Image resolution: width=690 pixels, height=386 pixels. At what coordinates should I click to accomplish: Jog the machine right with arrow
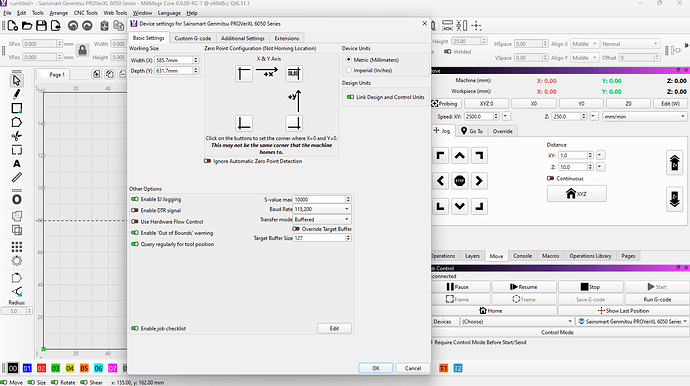click(x=479, y=181)
